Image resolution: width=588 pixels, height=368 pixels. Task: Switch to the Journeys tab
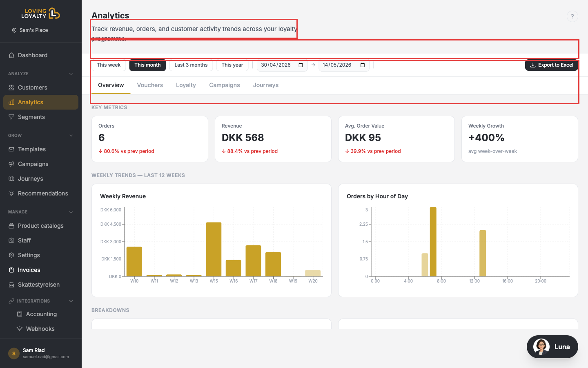pyautogui.click(x=266, y=85)
